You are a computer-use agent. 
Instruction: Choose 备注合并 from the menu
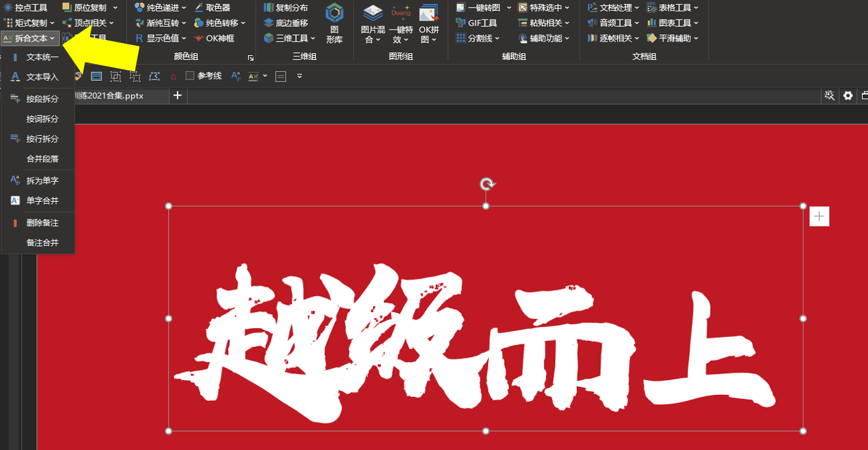[38, 242]
